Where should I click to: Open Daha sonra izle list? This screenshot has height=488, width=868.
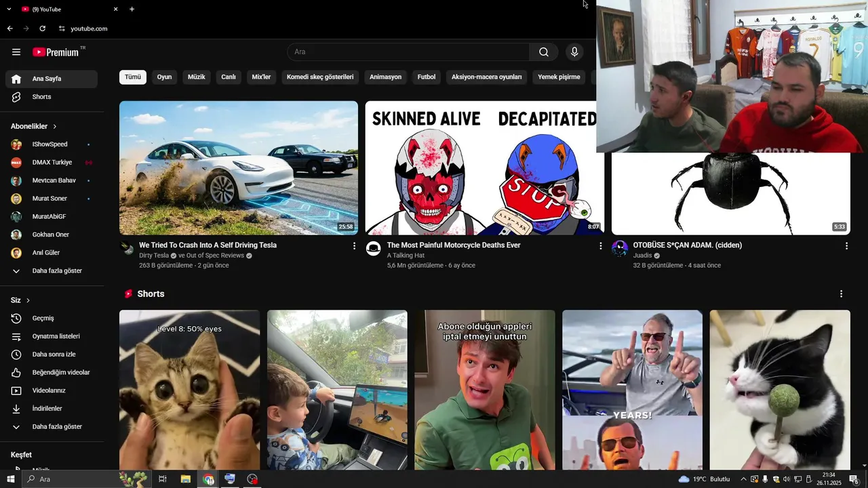(x=52, y=354)
